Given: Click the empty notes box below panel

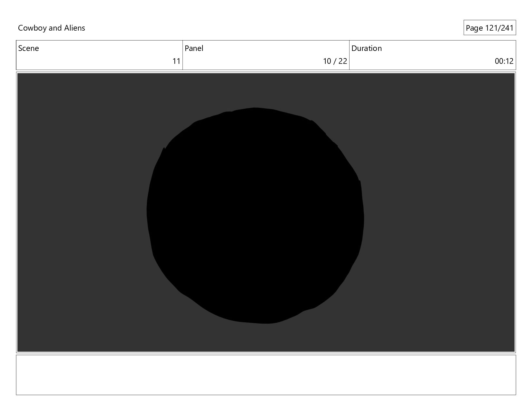Looking at the screenshot, I should [x=266, y=375].
